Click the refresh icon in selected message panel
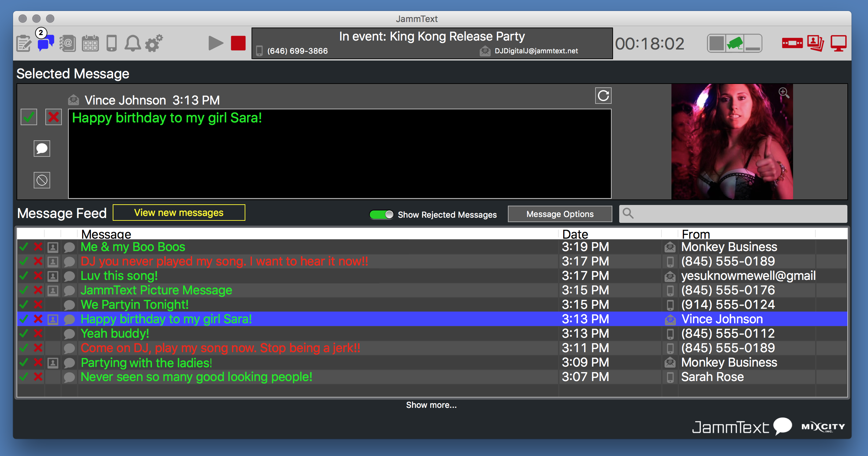The image size is (868, 456). 603,96
